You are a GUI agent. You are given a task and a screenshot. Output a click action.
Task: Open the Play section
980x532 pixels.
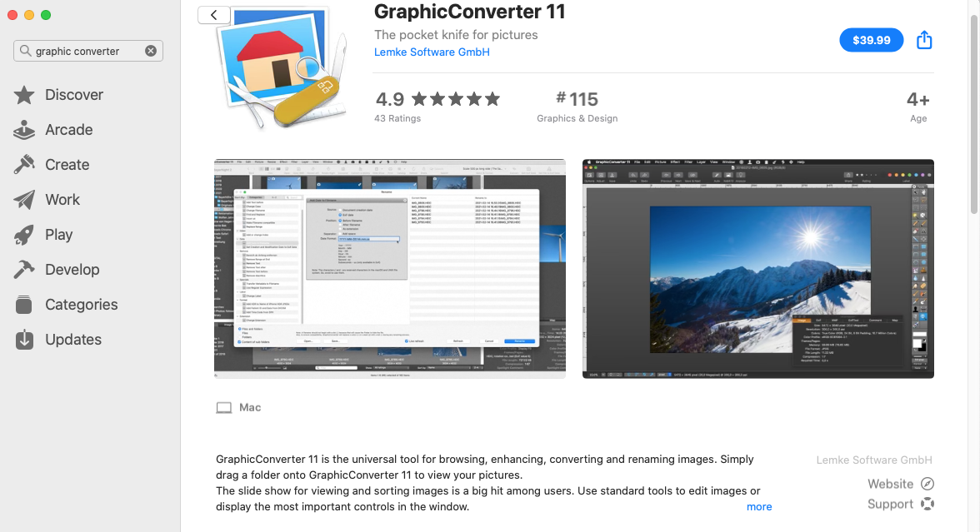(x=58, y=235)
